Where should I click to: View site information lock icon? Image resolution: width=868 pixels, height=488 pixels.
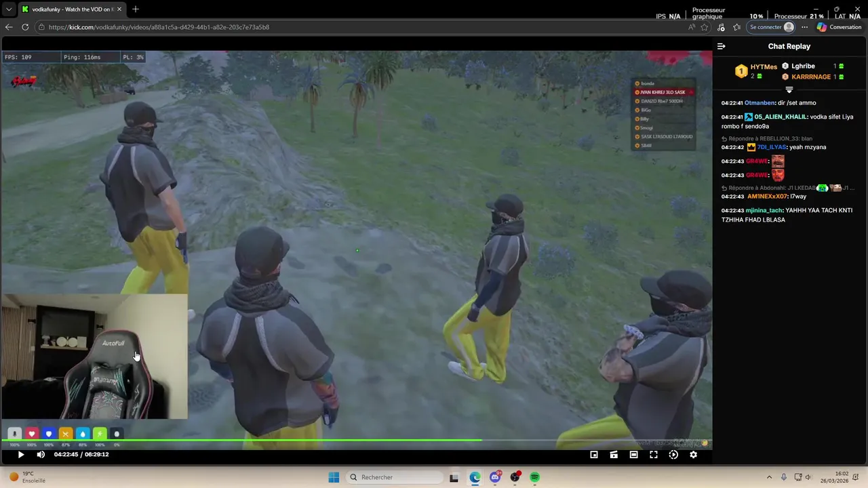41,27
